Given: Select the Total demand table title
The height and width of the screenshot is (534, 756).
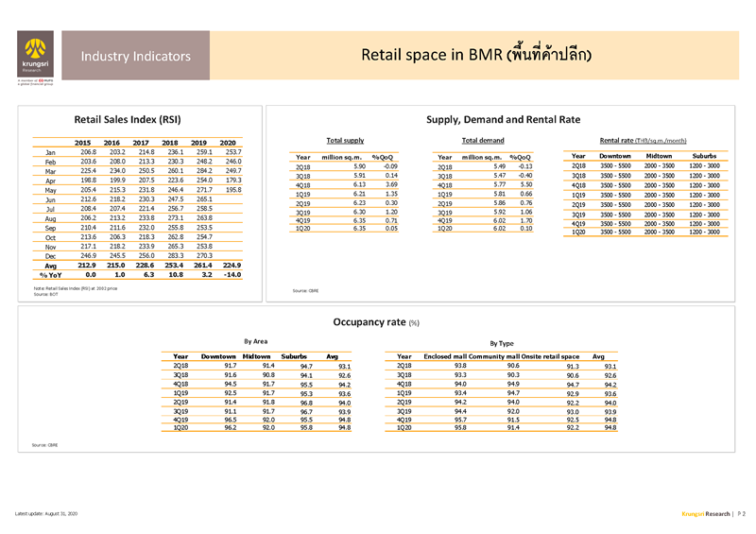Looking at the screenshot, I should click(482, 140).
